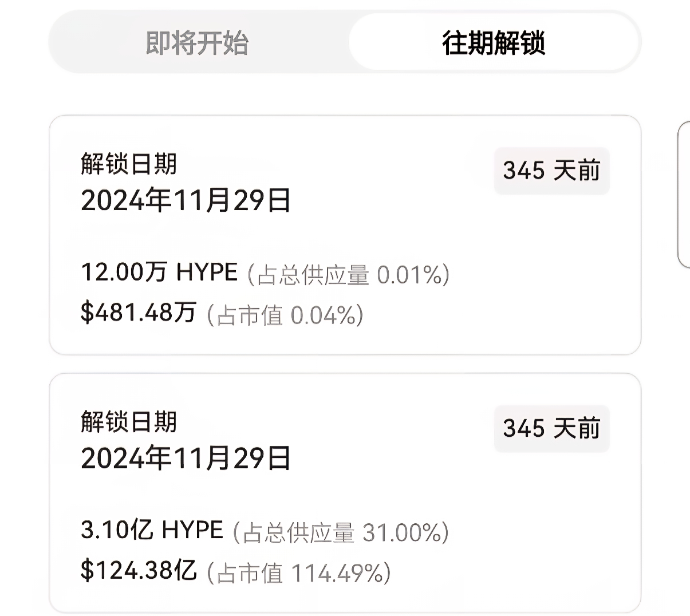Switch to the 即将开始 tab
The width and height of the screenshot is (690, 616).
(x=197, y=44)
